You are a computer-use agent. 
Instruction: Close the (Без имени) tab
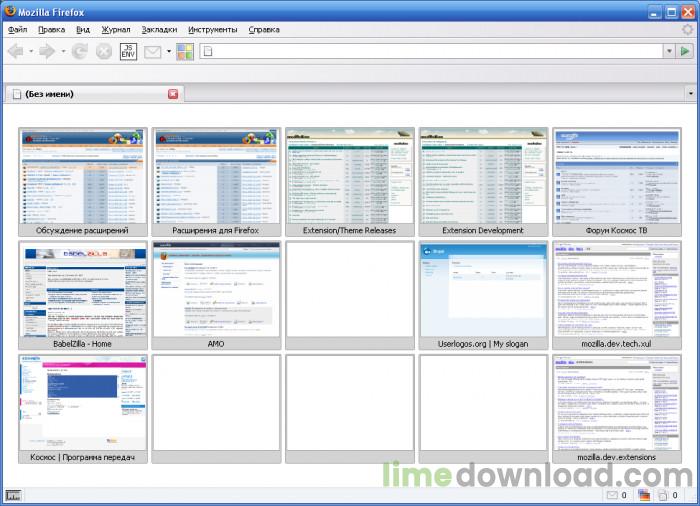point(173,94)
